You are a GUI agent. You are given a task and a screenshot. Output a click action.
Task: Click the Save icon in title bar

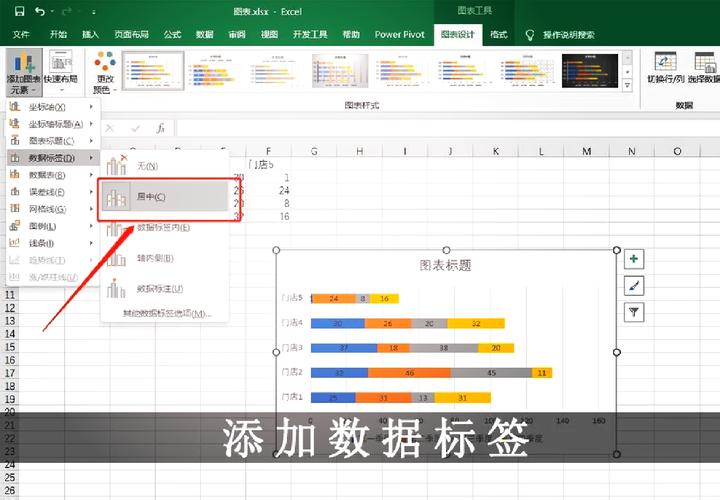point(13,11)
